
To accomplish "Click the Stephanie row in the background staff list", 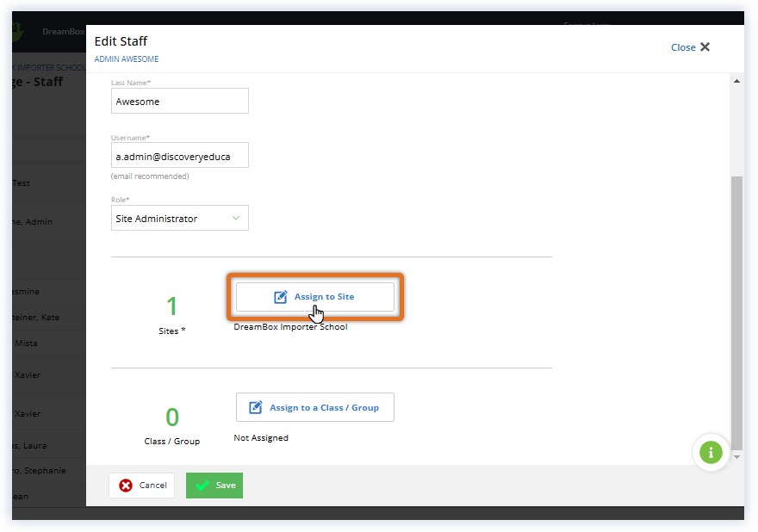I will [49, 471].
